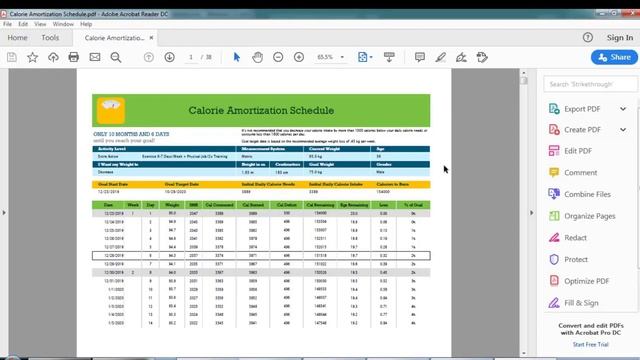Click the Save file toolbar icon
Screen dimensions: 640x360
point(12,57)
